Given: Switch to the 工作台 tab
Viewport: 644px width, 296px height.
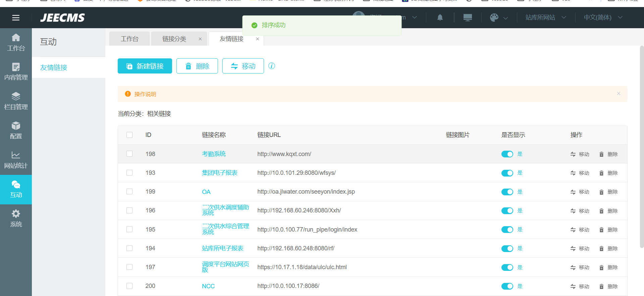Looking at the screenshot, I should tap(129, 39).
